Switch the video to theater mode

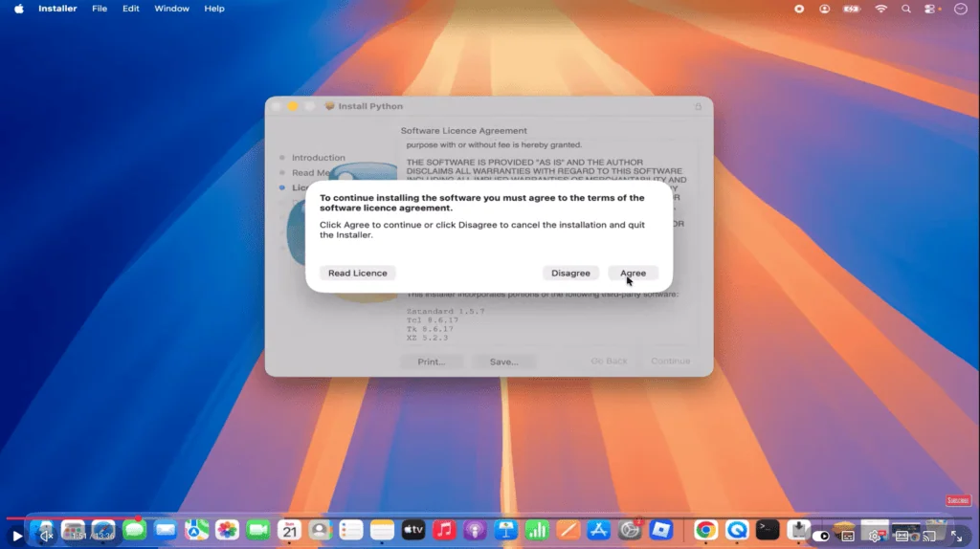[902, 536]
